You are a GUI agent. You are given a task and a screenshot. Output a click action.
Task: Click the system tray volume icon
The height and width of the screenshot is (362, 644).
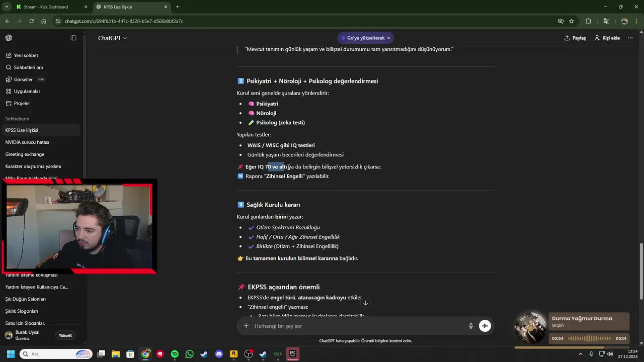[x=610, y=354]
